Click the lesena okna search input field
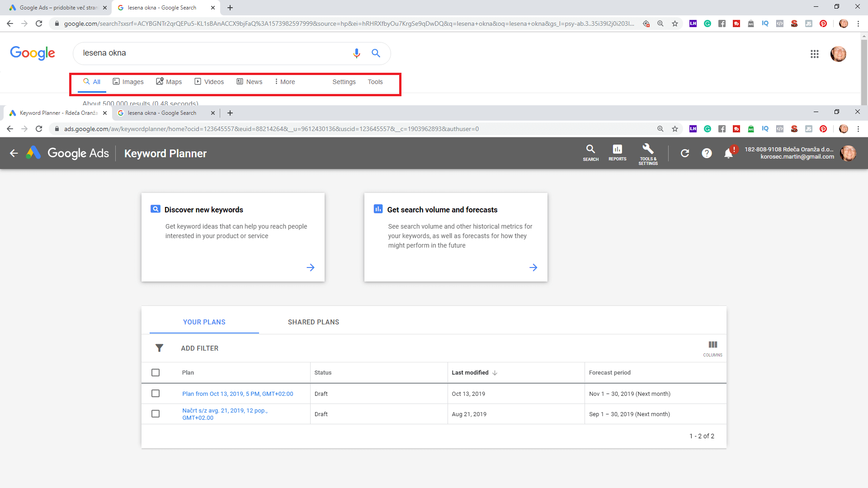This screenshot has height=488, width=868. [212, 53]
